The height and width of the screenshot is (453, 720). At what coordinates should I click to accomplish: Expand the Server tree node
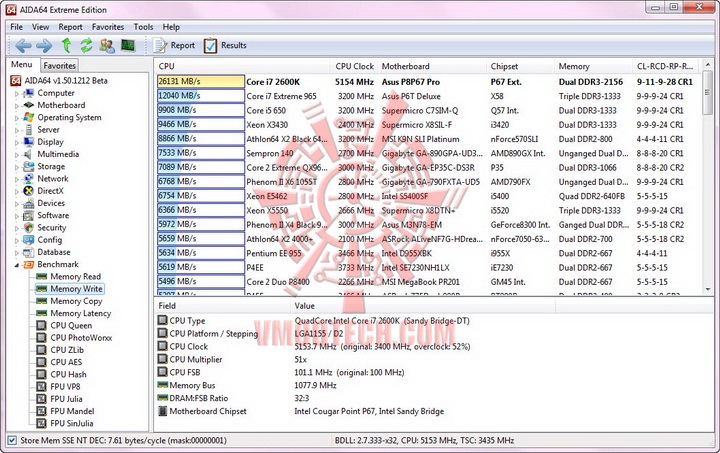17,130
